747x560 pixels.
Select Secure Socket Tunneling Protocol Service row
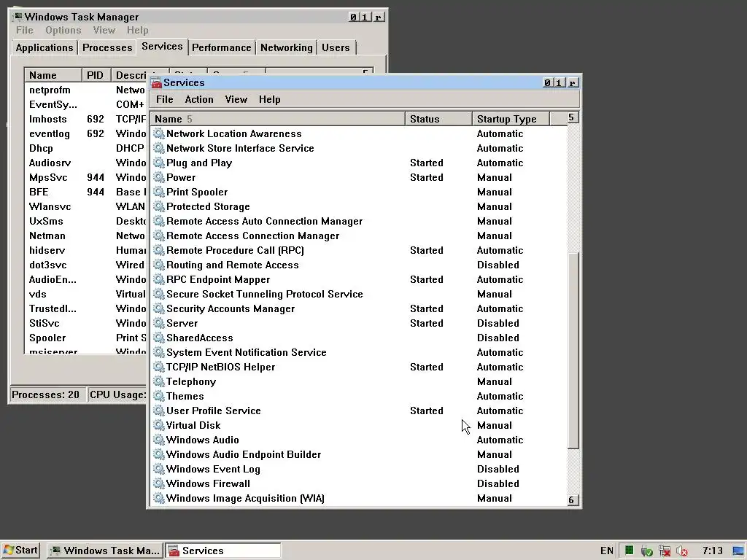pyautogui.click(x=359, y=295)
